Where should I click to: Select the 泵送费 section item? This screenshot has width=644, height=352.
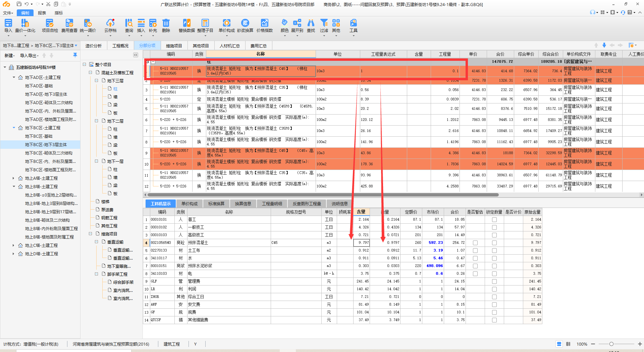pyautogui.click(x=107, y=210)
